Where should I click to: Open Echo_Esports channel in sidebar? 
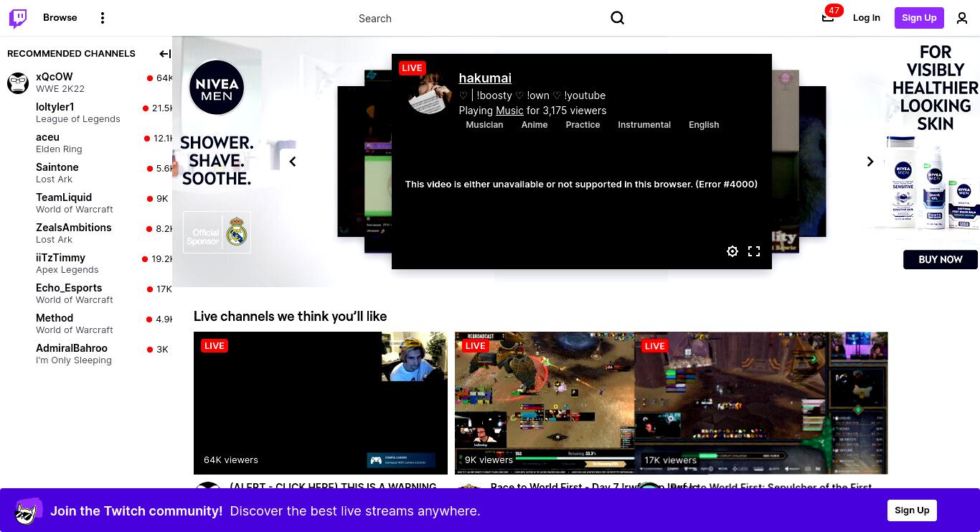(x=86, y=294)
